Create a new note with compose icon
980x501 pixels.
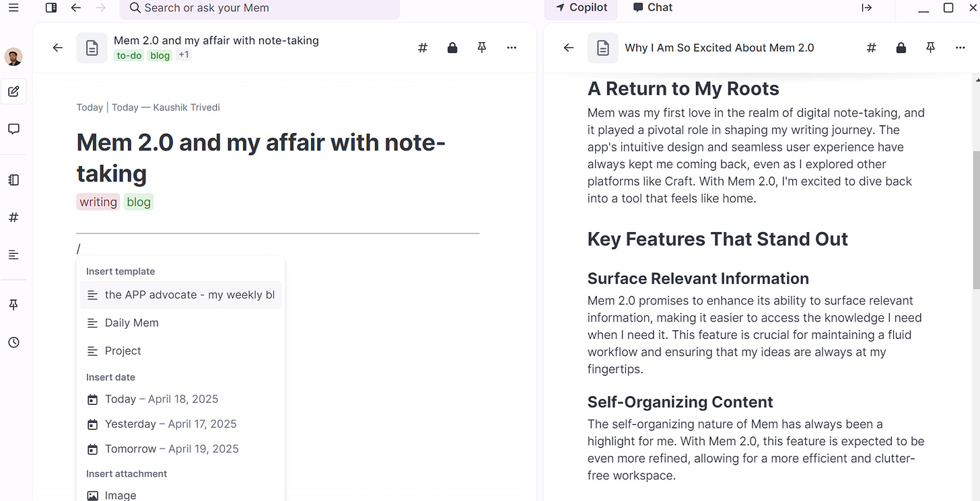pos(13,91)
